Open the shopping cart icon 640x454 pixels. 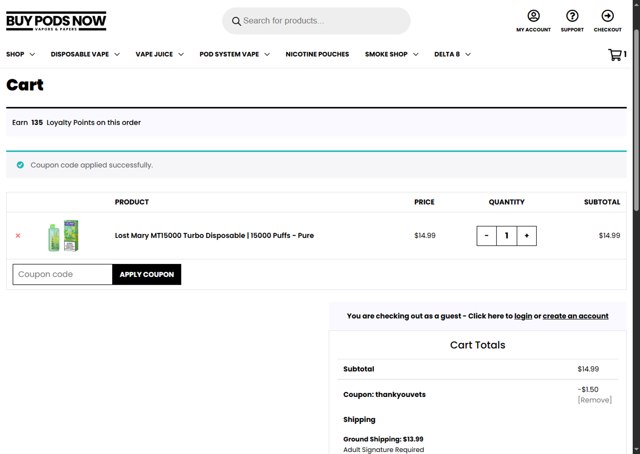pos(615,55)
